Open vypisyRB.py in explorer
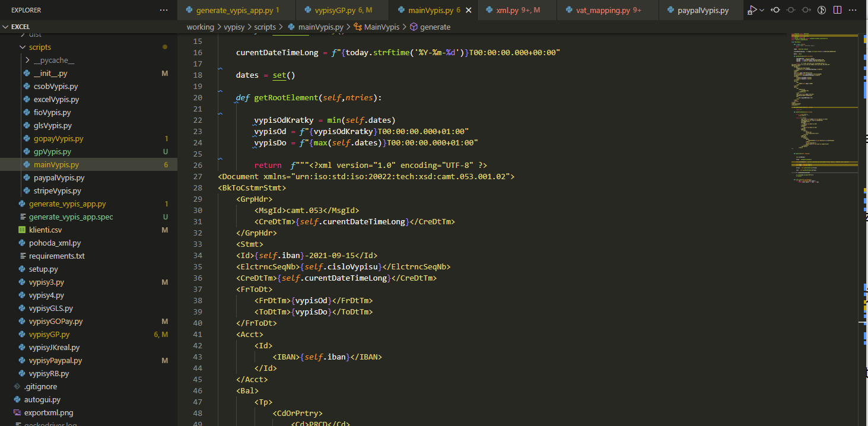 pyautogui.click(x=88, y=373)
